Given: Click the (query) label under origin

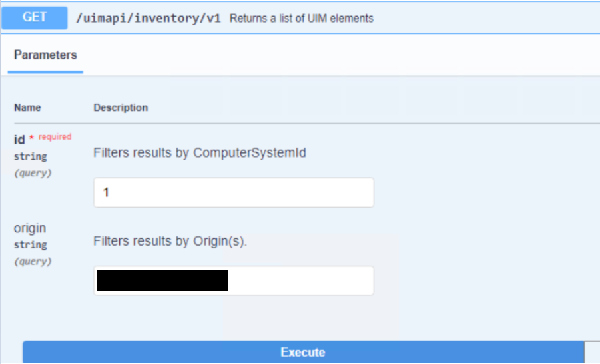Looking at the screenshot, I should tap(33, 261).
